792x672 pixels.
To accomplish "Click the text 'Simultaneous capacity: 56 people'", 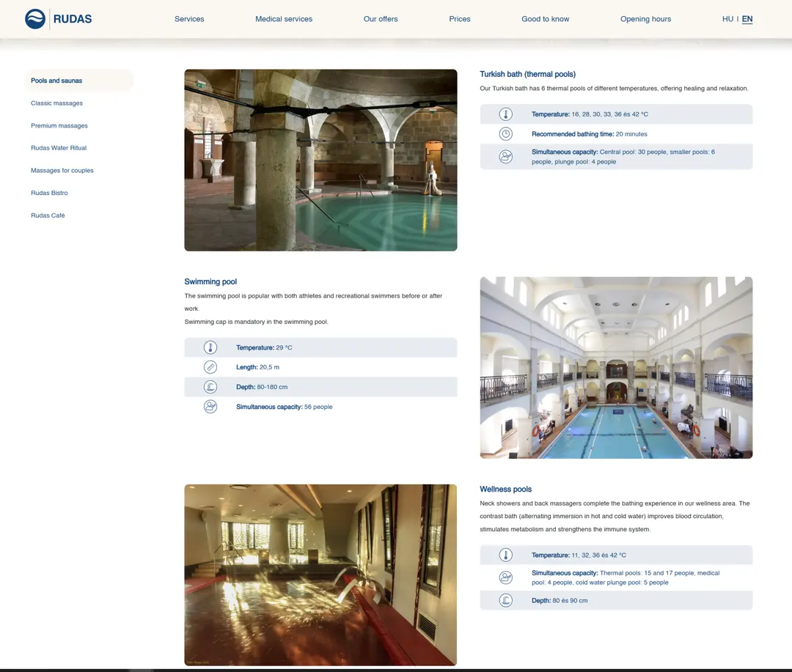I will 285,407.
